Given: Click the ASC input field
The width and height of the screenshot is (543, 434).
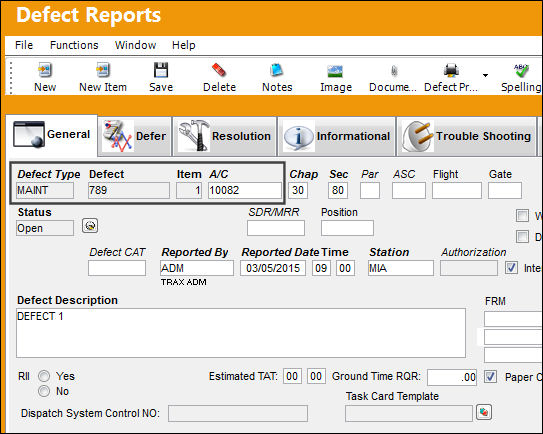Looking at the screenshot, I should (x=409, y=191).
